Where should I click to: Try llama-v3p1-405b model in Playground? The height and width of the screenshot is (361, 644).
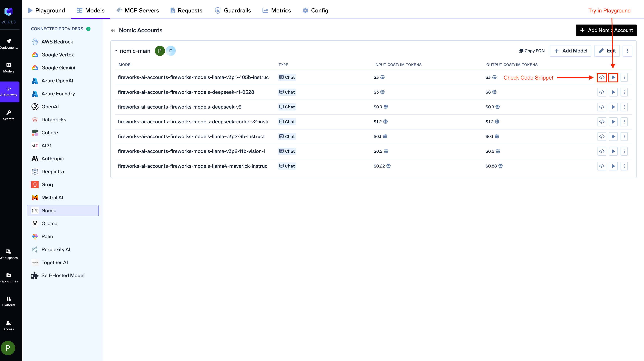point(613,78)
